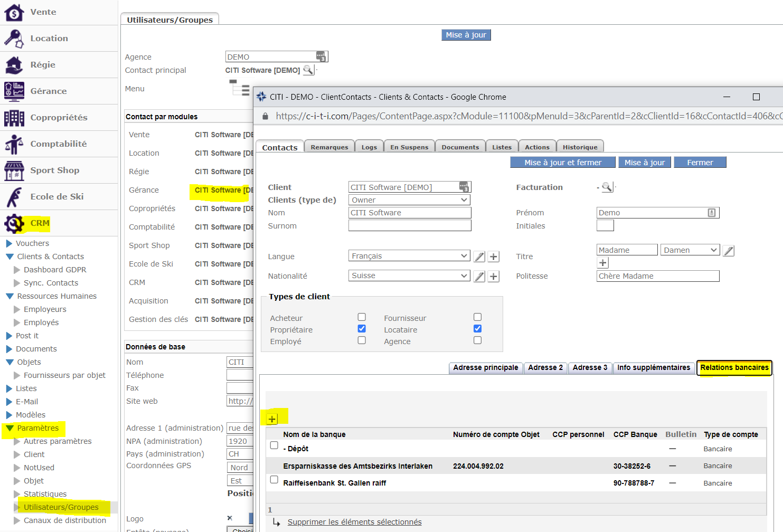The width and height of the screenshot is (783, 532).
Task: Click Mise à jour et fermer button
Action: [563, 163]
